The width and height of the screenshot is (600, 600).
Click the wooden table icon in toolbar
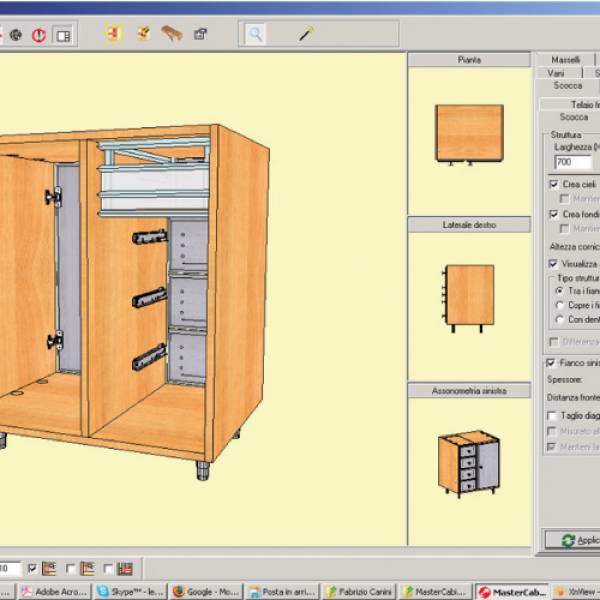172,34
